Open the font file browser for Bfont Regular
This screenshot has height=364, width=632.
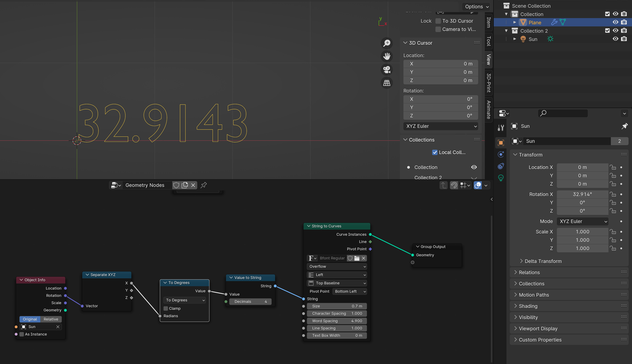[357, 258]
